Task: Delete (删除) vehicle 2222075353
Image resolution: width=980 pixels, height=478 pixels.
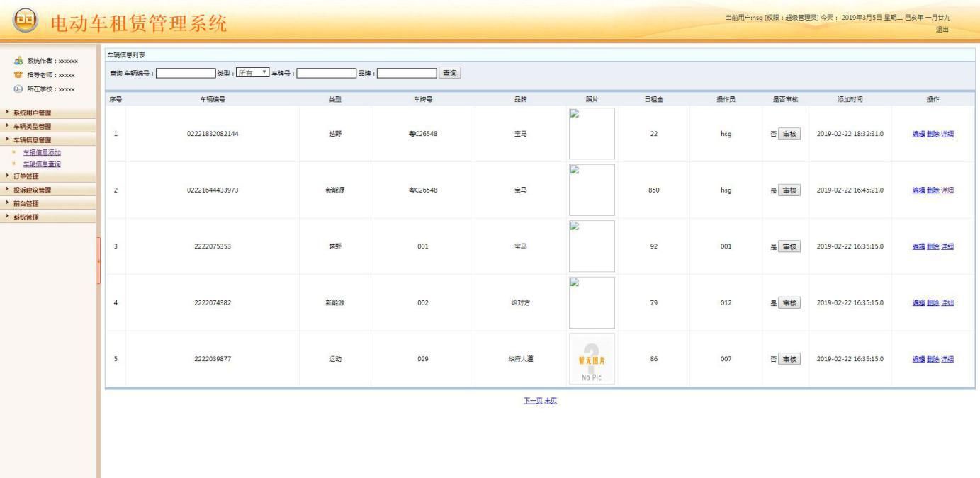Action: pyautogui.click(x=933, y=246)
